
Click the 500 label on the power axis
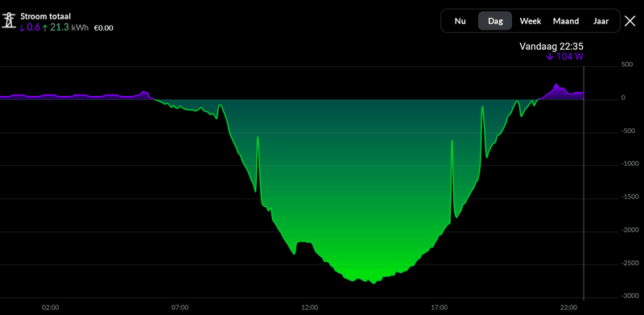pos(626,65)
